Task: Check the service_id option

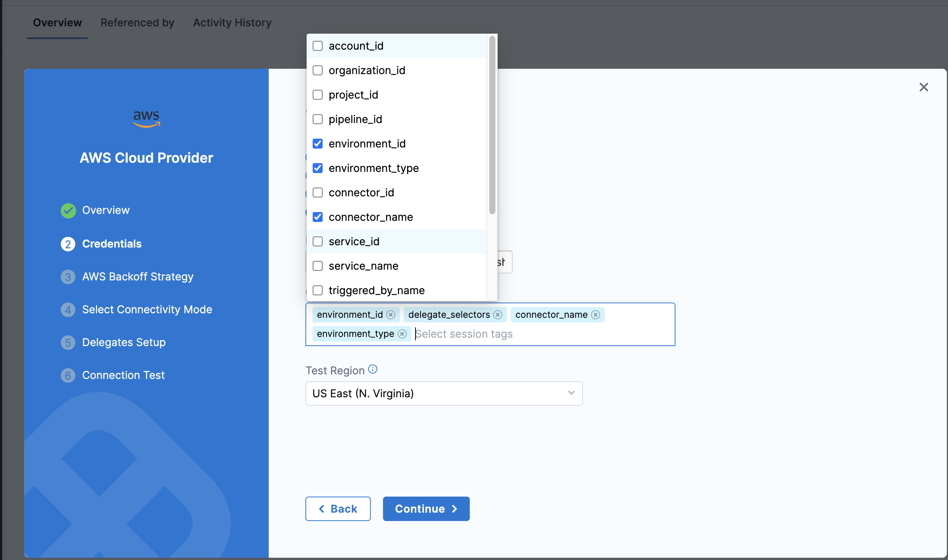Action: click(318, 241)
